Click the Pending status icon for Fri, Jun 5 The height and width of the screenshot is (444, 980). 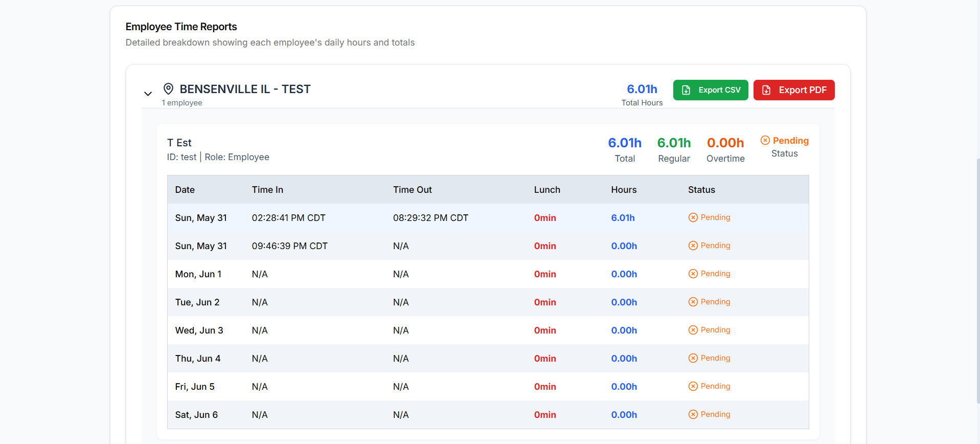click(693, 386)
